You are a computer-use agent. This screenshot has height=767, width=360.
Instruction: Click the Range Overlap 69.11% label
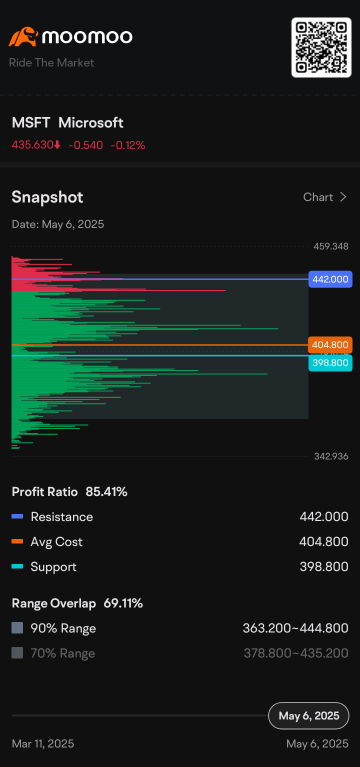77,603
